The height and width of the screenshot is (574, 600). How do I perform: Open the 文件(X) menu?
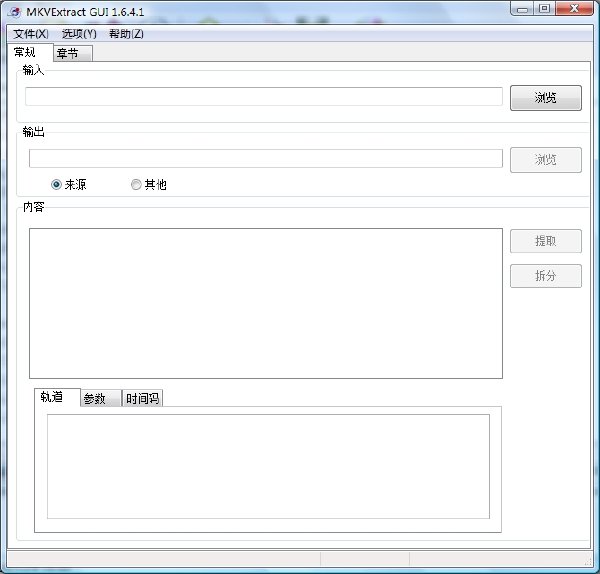[x=31, y=34]
